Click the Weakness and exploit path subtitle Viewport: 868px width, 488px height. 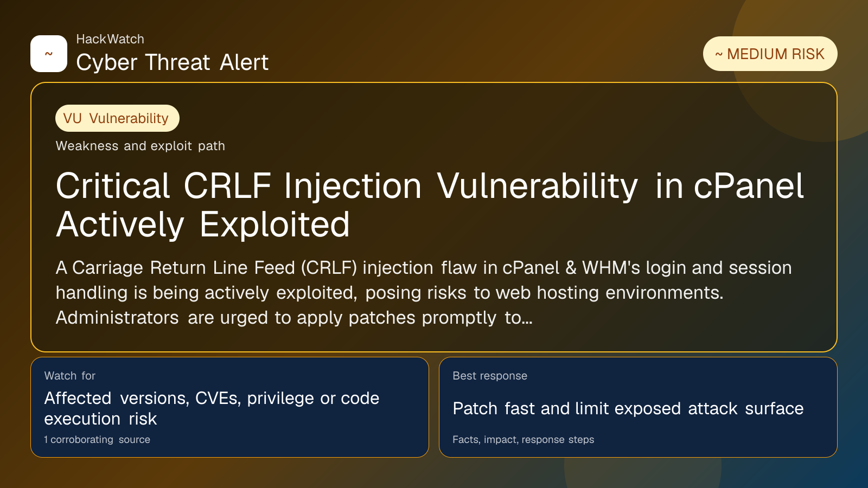coord(140,146)
